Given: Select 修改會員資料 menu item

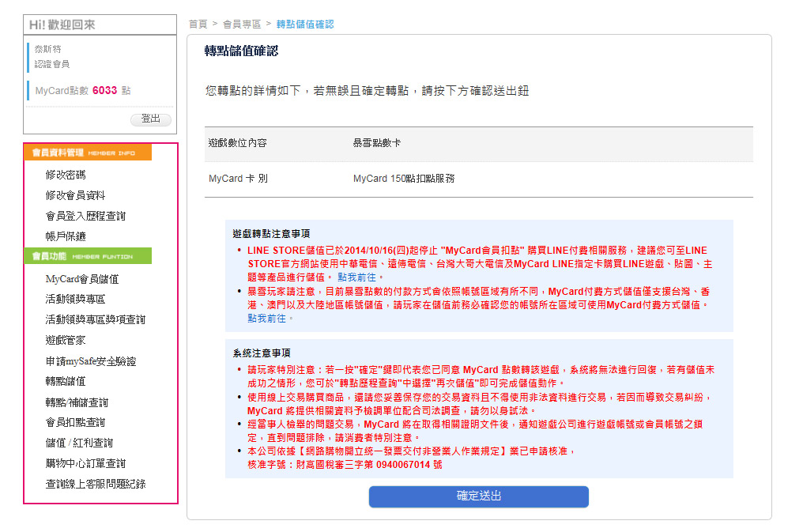Looking at the screenshot, I should (x=75, y=195).
